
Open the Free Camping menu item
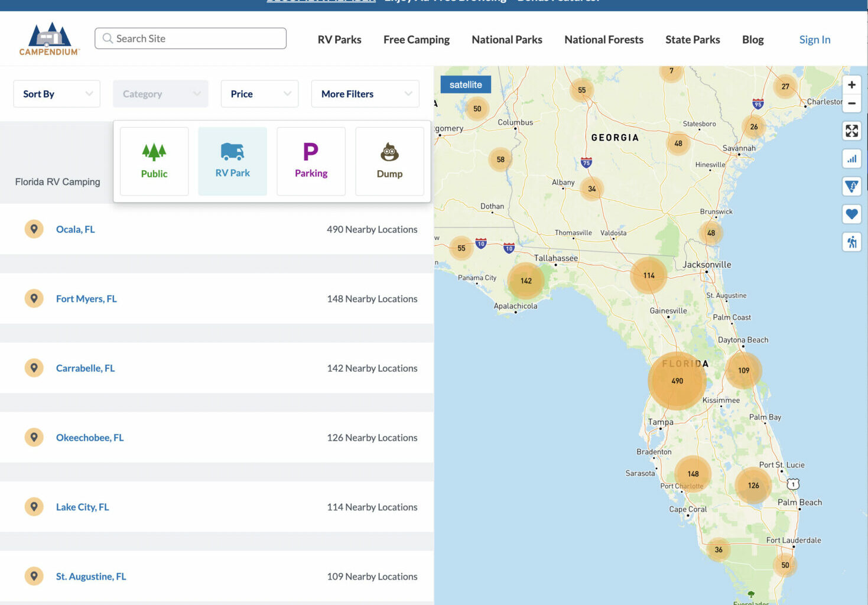(x=416, y=40)
